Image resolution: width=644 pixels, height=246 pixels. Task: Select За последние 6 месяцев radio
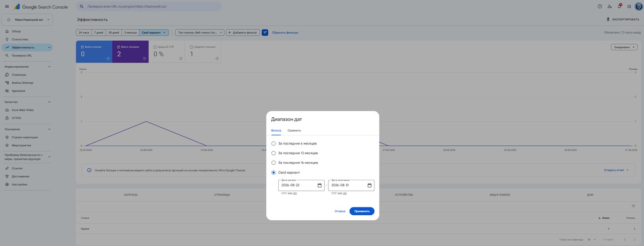coord(274,143)
